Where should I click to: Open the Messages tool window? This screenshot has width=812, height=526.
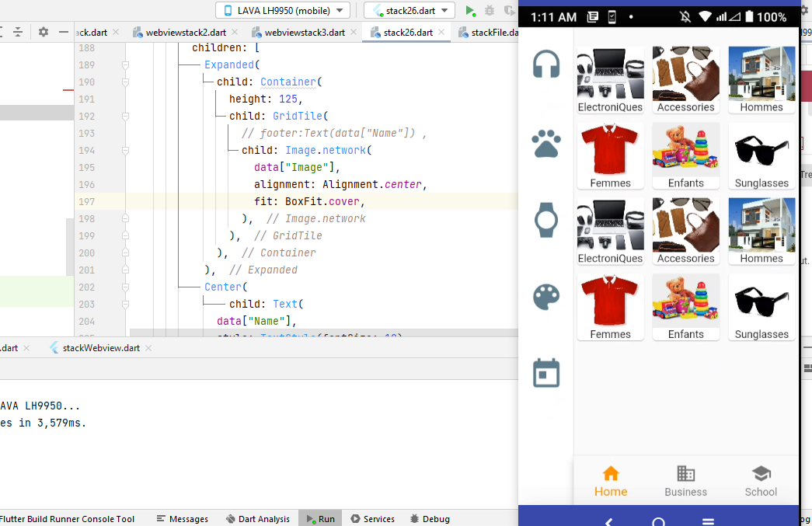(183, 519)
